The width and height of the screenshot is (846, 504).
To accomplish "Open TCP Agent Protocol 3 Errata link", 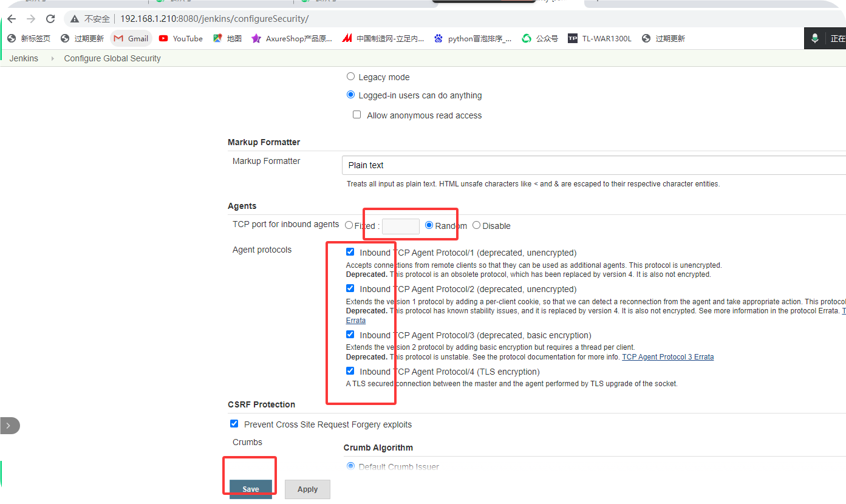I will tap(668, 357).
